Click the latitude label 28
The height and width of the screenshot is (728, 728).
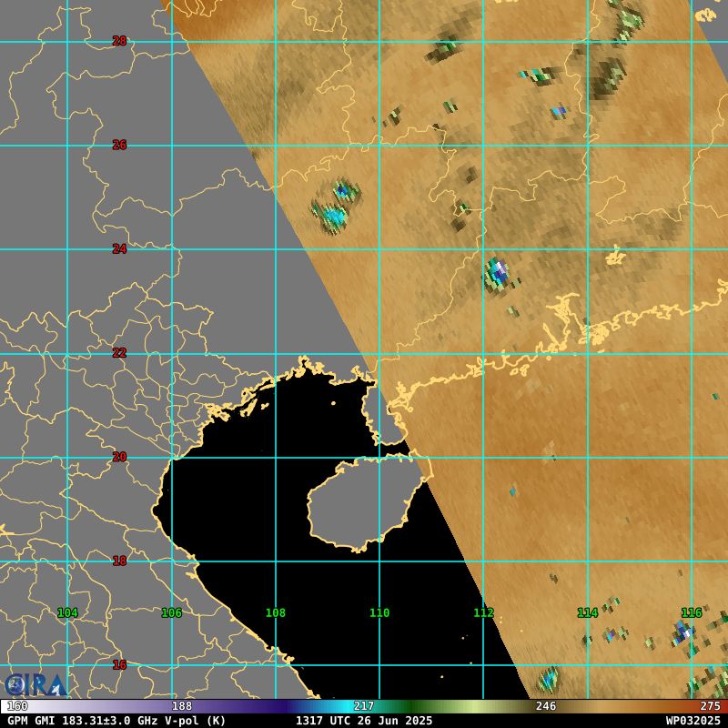click(x=119, y=41)
